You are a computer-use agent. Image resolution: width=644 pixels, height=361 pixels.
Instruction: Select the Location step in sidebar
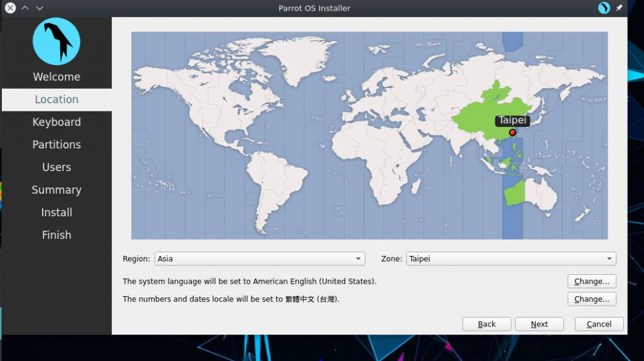[57, 99]
